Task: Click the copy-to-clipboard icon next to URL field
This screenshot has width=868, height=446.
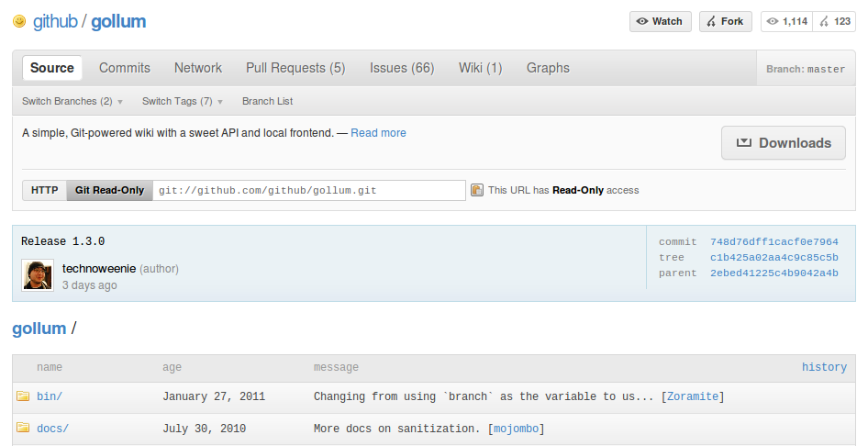Action: pos(476,190)
